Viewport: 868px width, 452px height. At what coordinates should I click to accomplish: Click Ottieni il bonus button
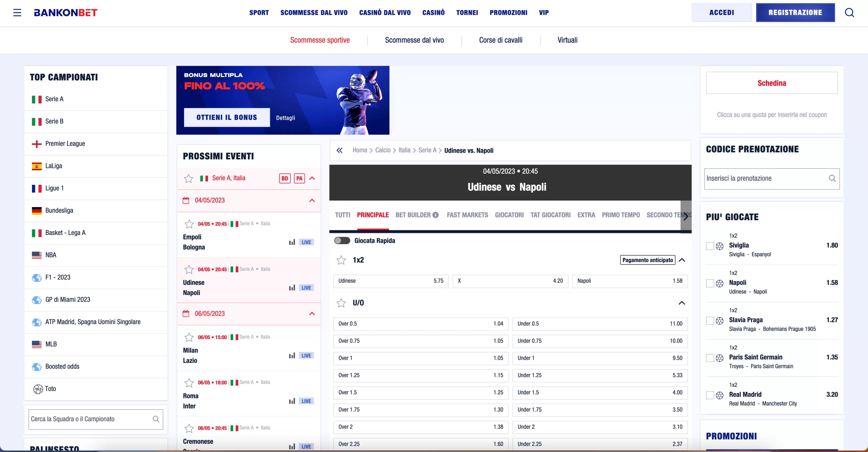(x=227, y=117)
